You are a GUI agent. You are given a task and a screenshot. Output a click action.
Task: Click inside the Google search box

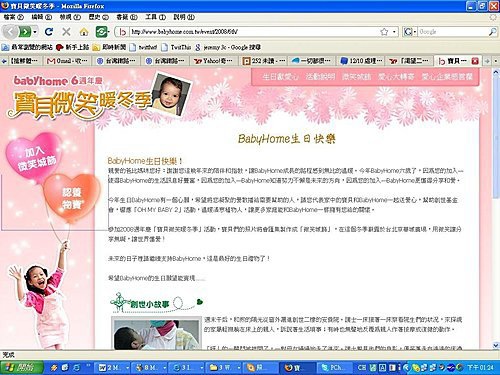453,32
